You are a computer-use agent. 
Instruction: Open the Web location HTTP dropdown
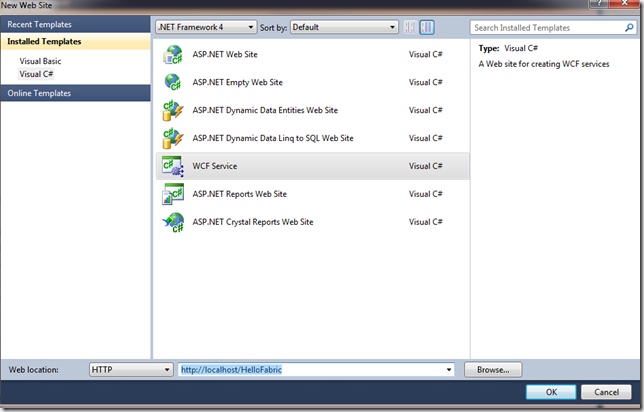[131, 370]
